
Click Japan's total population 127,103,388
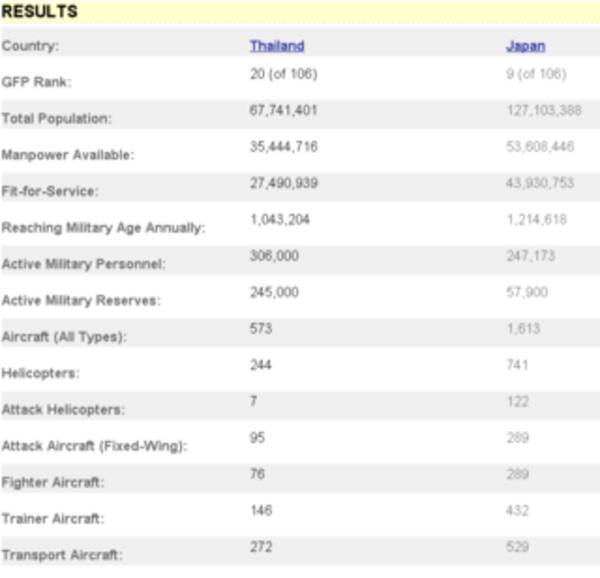544,110
